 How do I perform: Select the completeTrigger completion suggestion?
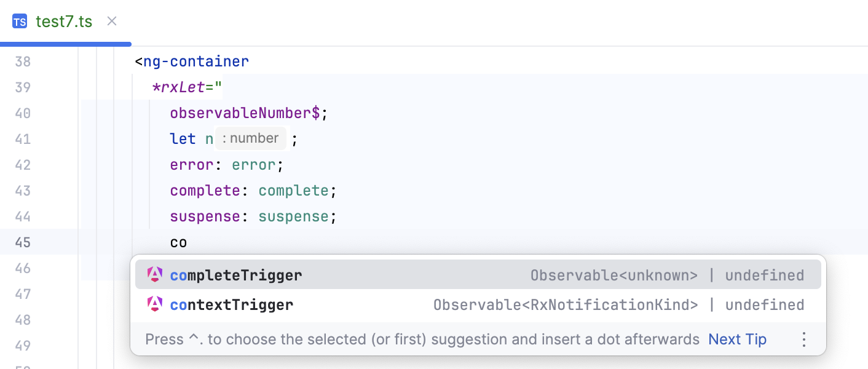[236, 275]
